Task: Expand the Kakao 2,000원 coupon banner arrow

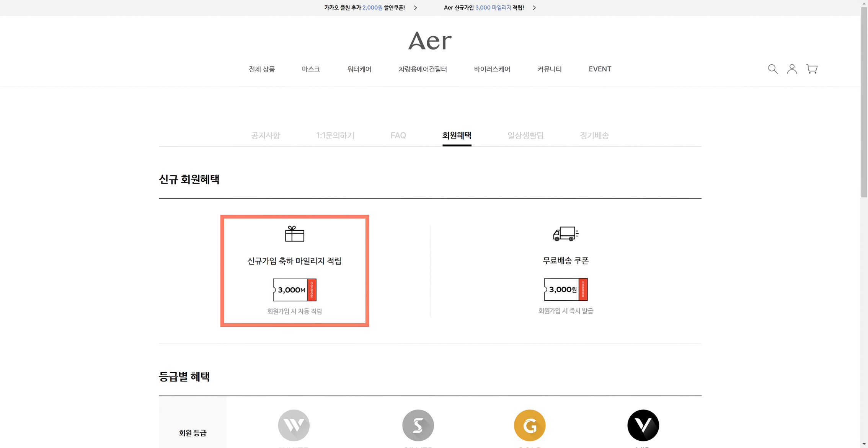Action: (415, 8)
